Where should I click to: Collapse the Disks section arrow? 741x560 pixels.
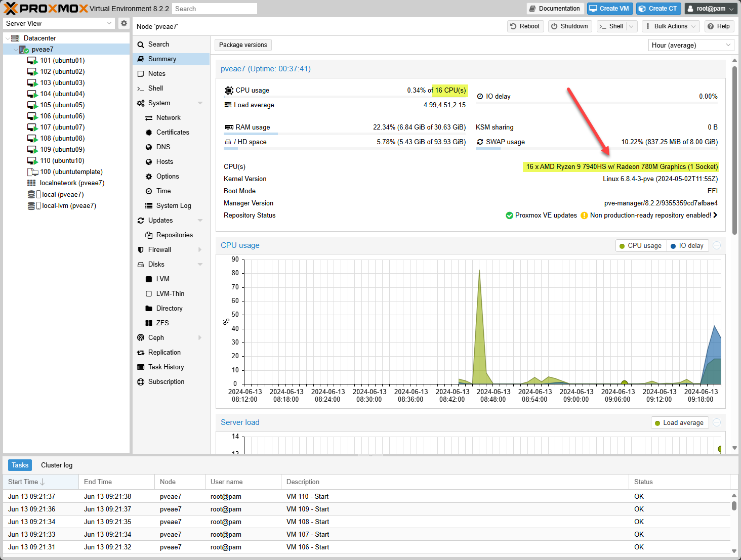click(200, 265)
